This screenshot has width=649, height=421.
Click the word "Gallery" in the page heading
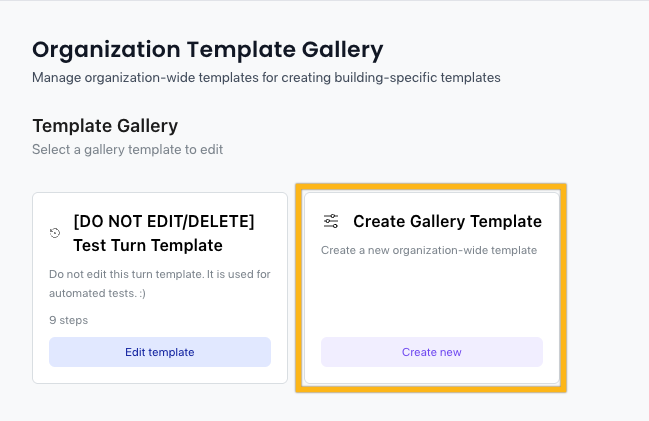(342, 51)
